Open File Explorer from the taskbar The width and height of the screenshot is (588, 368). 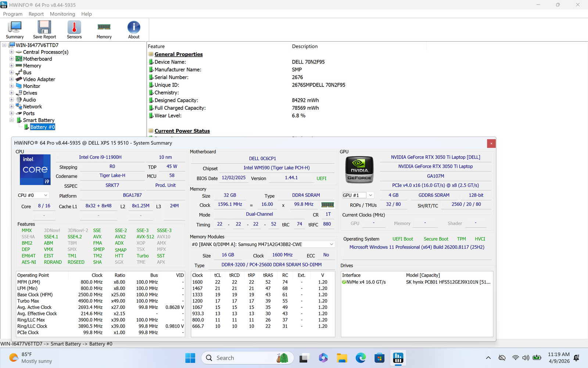[x=342, y=358]
